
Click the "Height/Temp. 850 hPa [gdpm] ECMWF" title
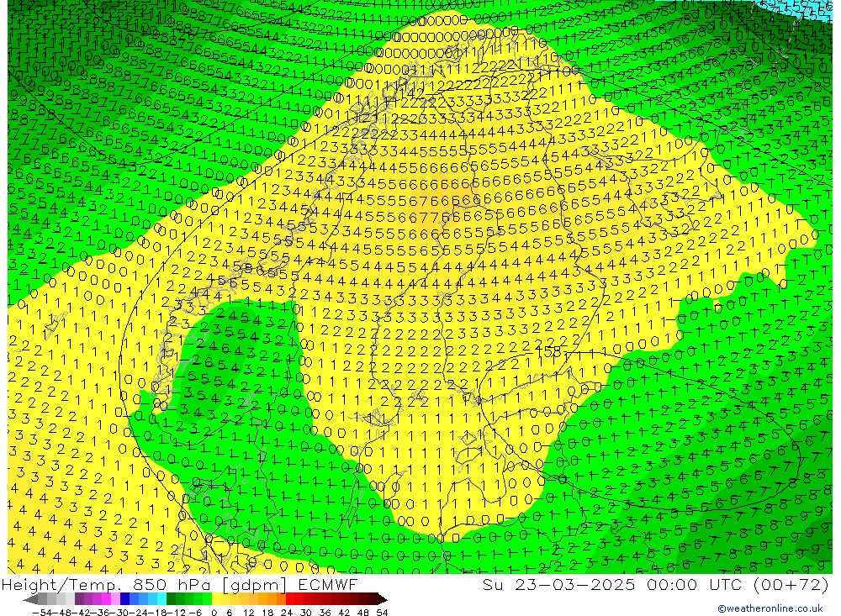[180, 584]
